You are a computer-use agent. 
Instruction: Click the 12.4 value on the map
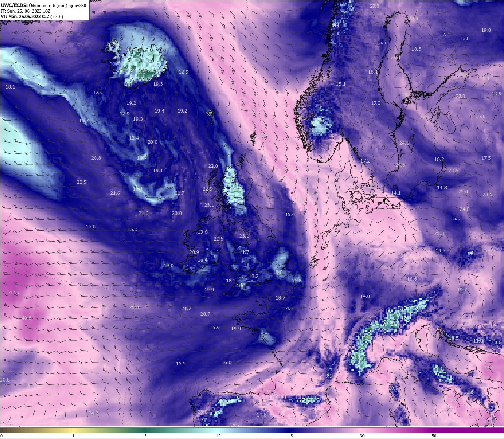pyautogui.click(x=134, y=138)
